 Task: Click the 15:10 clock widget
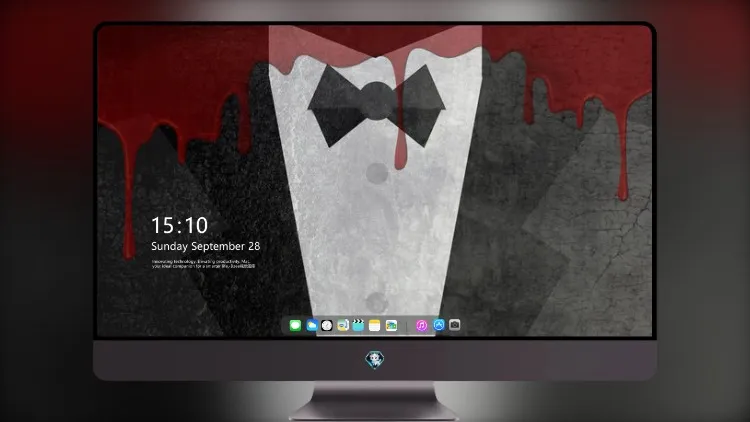(x=179, y=225)
